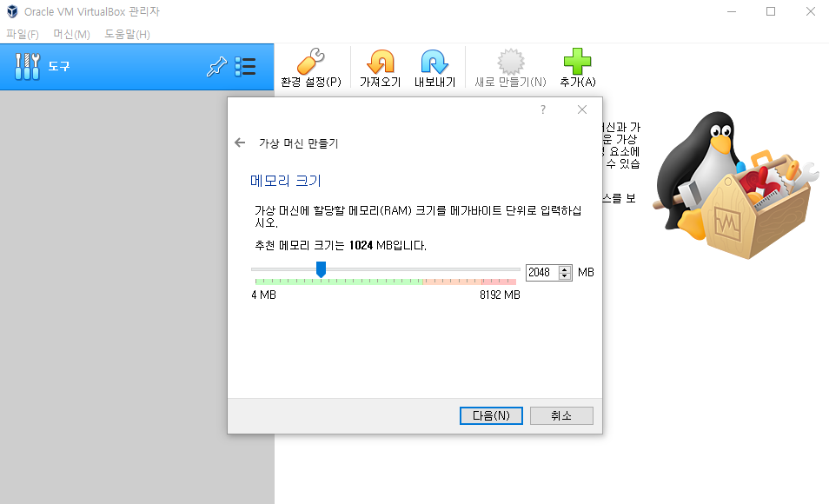Viewport: 829px width, 504px height.
Task: Click the memory value field showing 2048
Action: 542,272
